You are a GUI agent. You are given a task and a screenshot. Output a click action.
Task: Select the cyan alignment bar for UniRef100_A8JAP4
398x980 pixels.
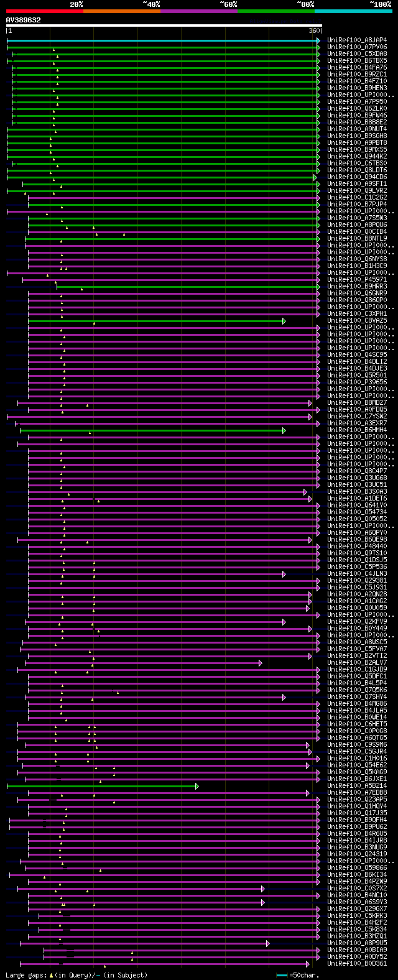(x=164, y=40)
